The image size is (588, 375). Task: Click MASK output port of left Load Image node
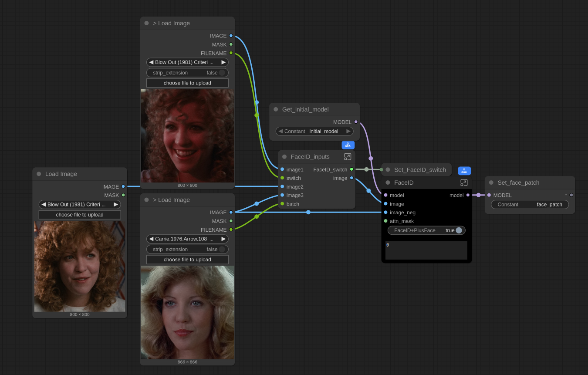click(123, 195)
